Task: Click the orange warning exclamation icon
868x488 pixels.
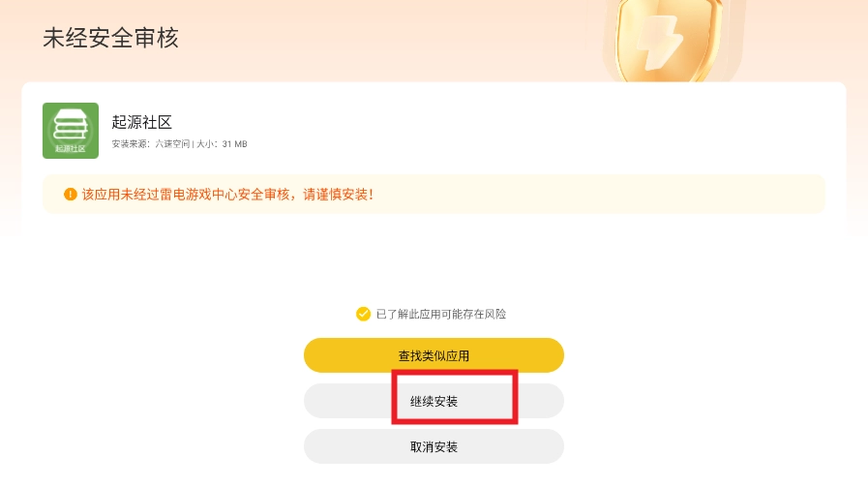Action: click(70, 195)
